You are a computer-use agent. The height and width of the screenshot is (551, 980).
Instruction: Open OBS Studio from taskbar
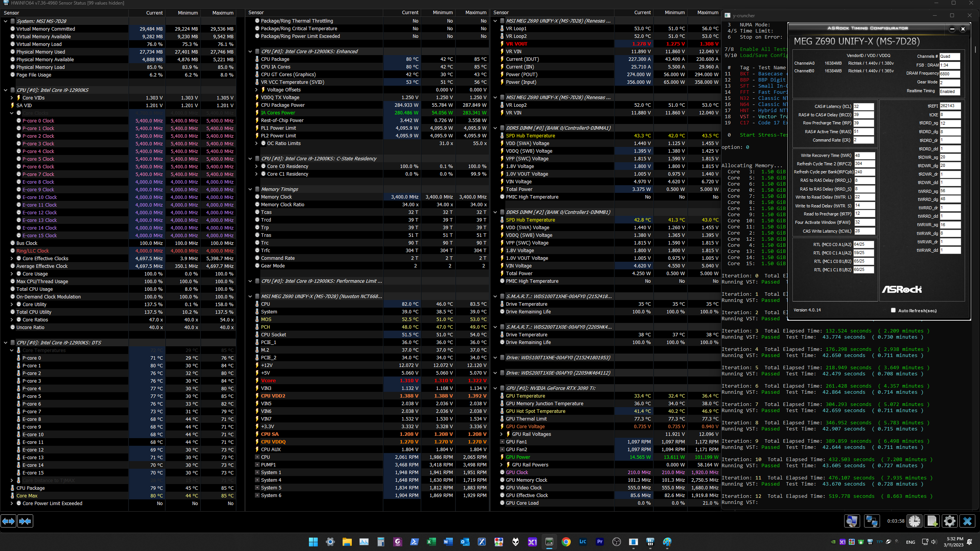(x=617, y=542)
